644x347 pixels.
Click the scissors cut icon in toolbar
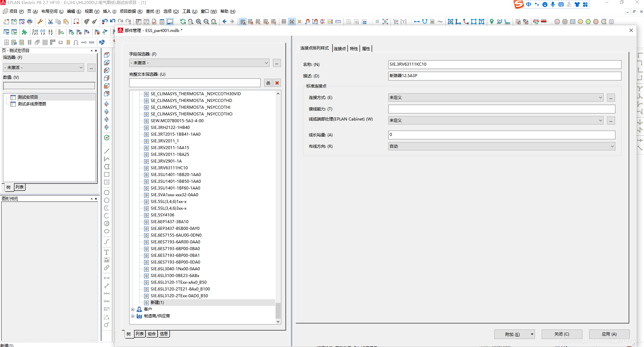pyautogui.click(x=50, y=22)
